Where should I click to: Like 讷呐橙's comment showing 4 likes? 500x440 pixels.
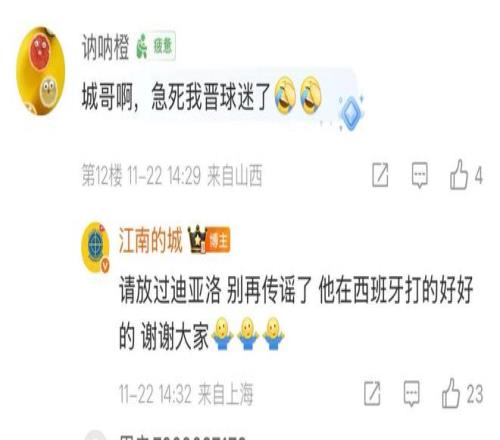(466, 175)
